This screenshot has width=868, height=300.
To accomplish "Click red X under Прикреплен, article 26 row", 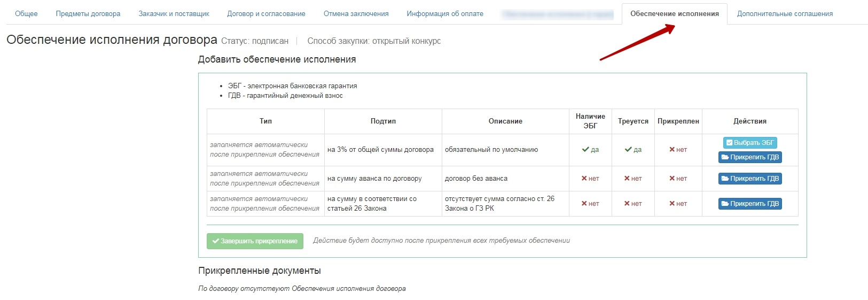I will pyautogui.click(x=672, y=204).
